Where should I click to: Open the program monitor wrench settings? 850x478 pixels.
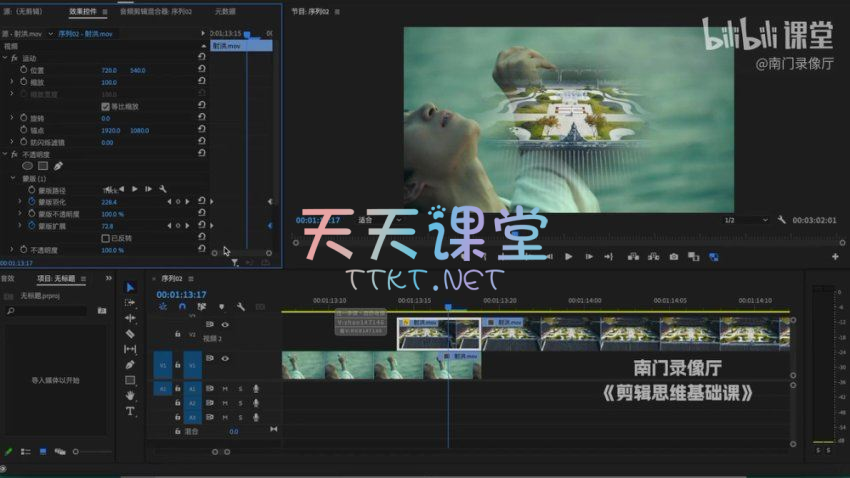click(x=781, y=220)
